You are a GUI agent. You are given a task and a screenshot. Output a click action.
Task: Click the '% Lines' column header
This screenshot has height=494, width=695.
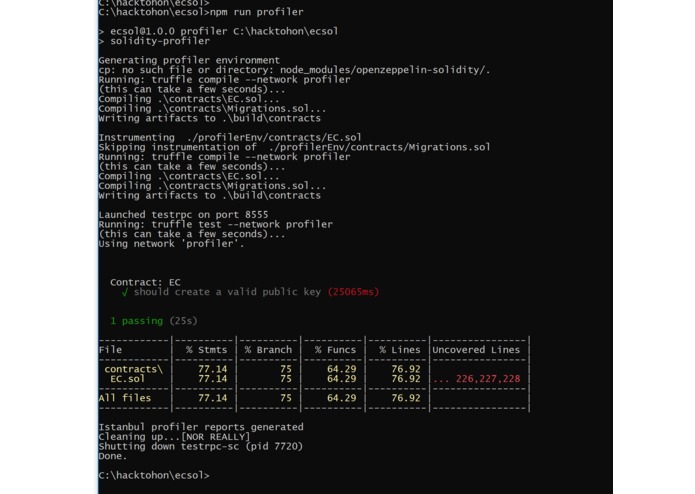400,350
